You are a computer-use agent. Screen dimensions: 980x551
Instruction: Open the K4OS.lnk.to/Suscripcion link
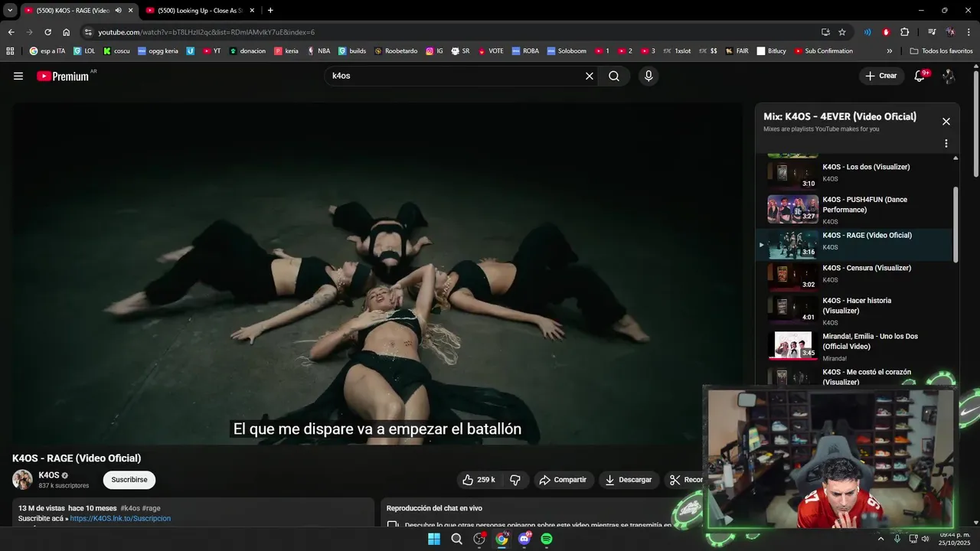120,518
